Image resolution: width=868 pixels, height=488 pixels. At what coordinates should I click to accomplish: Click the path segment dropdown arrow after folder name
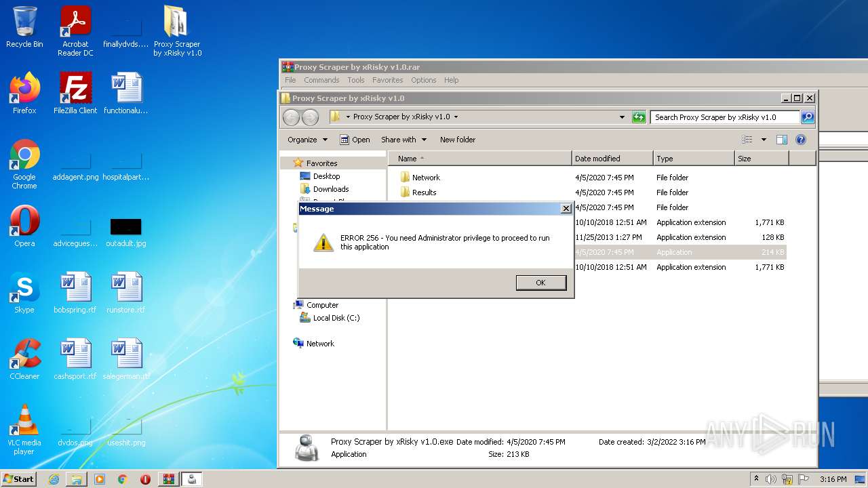[x=456, y=117]
